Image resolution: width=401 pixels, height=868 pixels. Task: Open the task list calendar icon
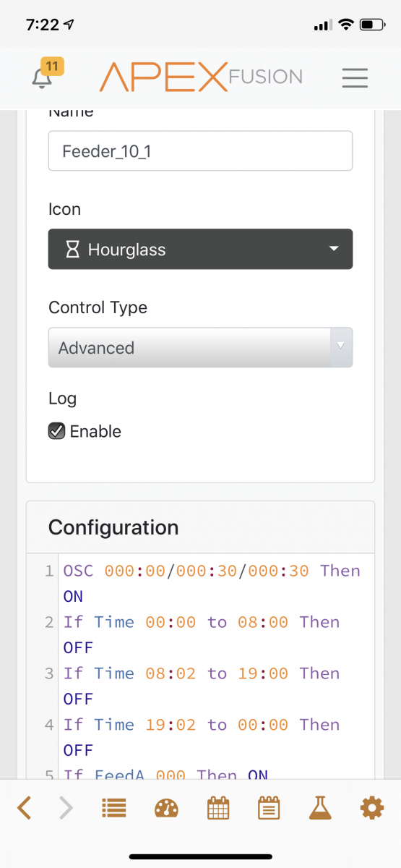click(269, 807)
